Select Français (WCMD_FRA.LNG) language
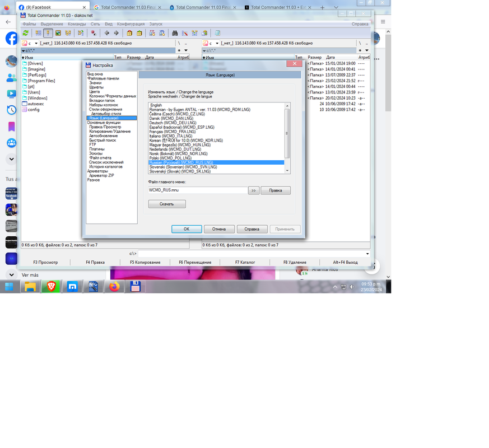 coord(216,132)
